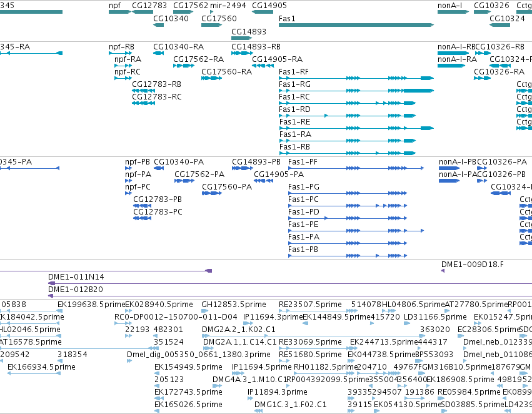Select the CG12783-PB protein label
This screenshot has height=414, width=532.
pos(158,199)
